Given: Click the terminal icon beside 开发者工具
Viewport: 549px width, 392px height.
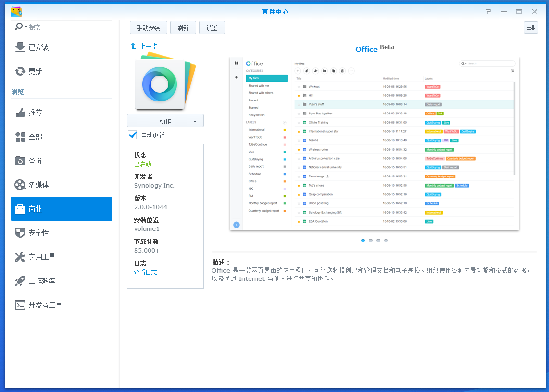Looking at the screenshot, I should coord(20,305).
